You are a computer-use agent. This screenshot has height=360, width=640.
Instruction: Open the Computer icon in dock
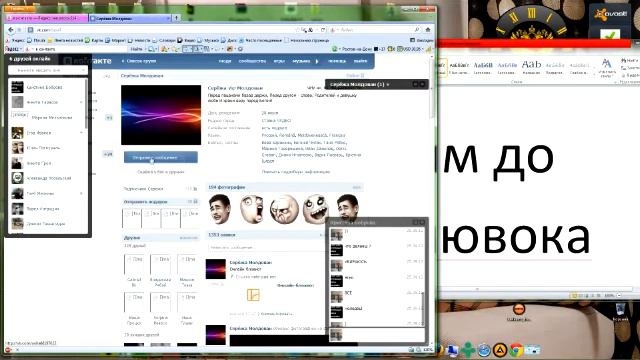pyautogui.click(x=453, y=350)
